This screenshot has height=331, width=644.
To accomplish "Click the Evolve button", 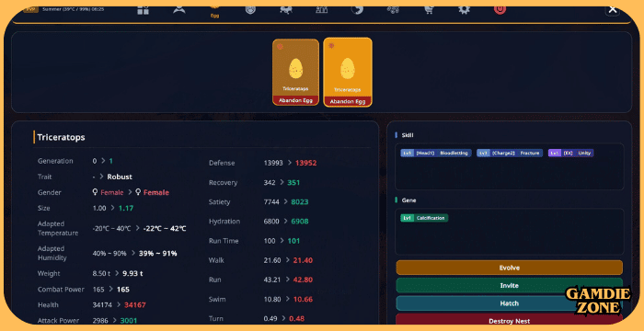I will coord(510,268).
